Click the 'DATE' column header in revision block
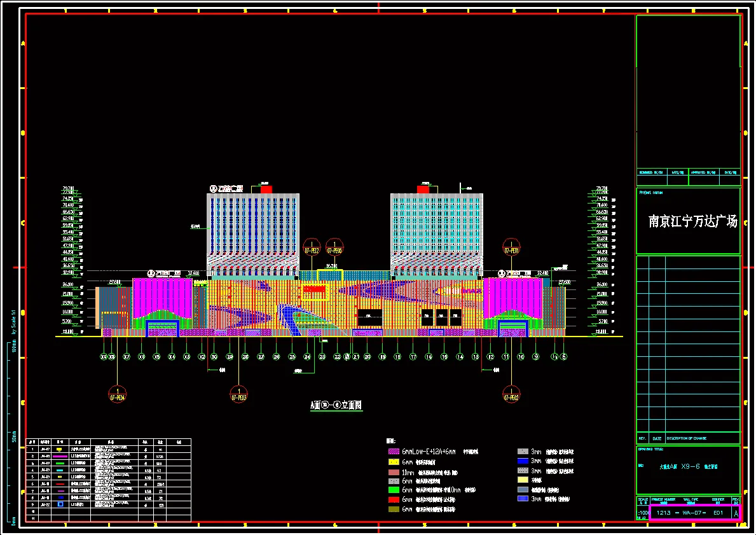This screenshot has width=756, height=535. click(x=657, y=438)
